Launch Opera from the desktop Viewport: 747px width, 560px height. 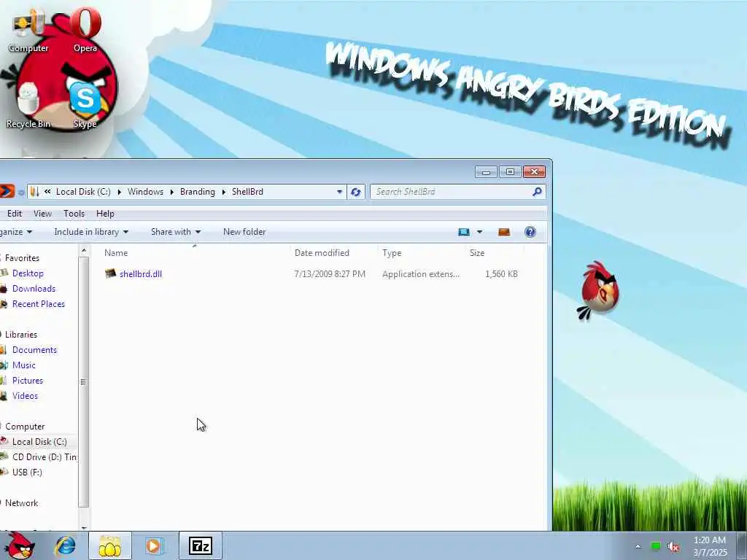click(x=85, y=29)
